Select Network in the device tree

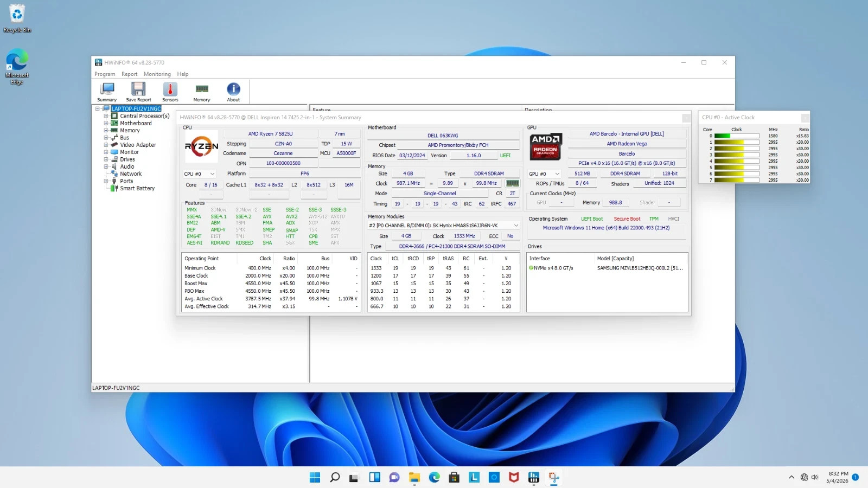coord(131,174)
